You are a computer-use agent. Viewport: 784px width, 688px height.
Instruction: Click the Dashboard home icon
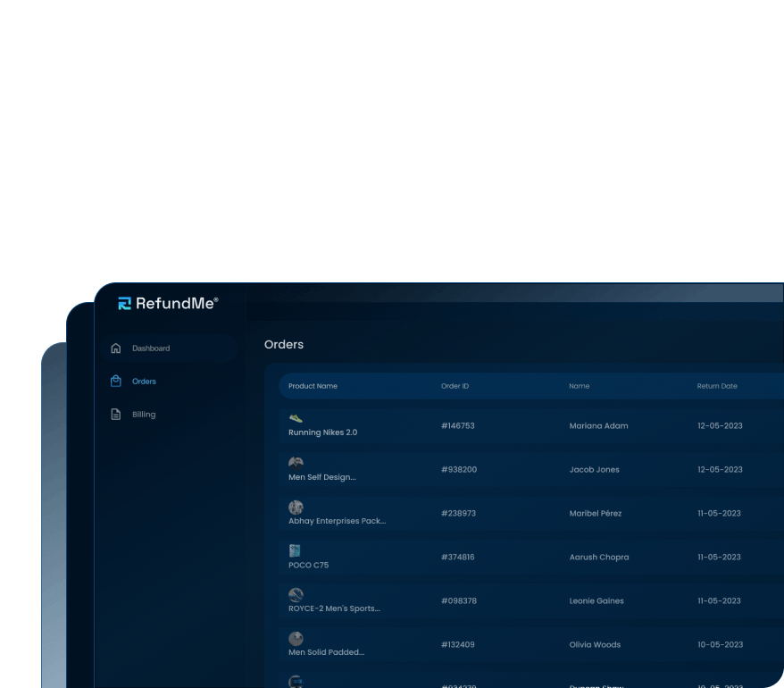115,348
